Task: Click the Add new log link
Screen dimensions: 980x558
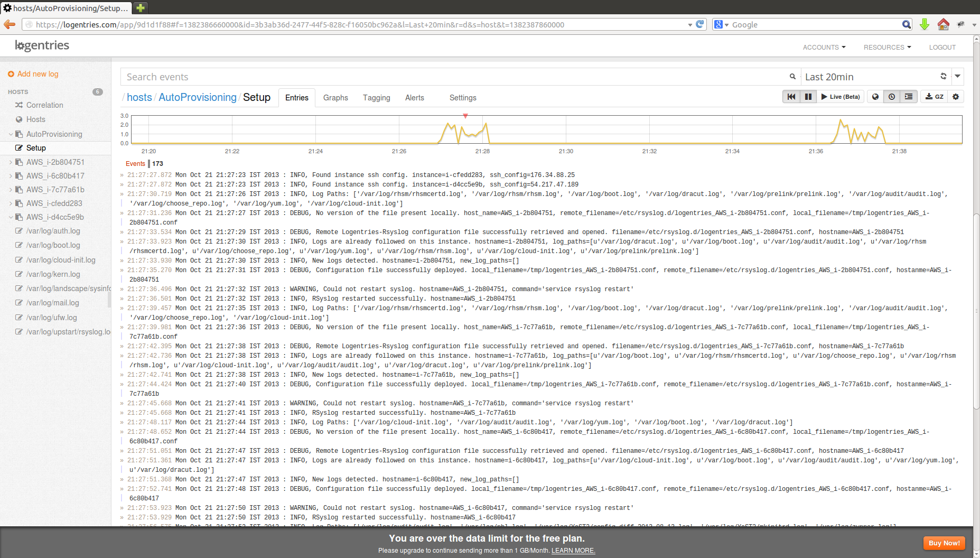Action: (x=38, y=74)
